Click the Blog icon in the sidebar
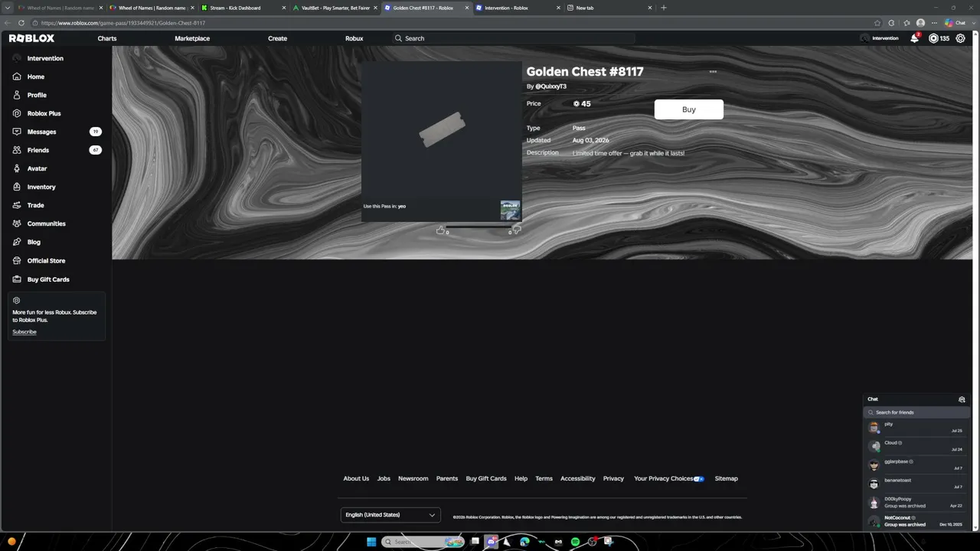The height and width of the screenshot is (551, 980). click(17, 242)
